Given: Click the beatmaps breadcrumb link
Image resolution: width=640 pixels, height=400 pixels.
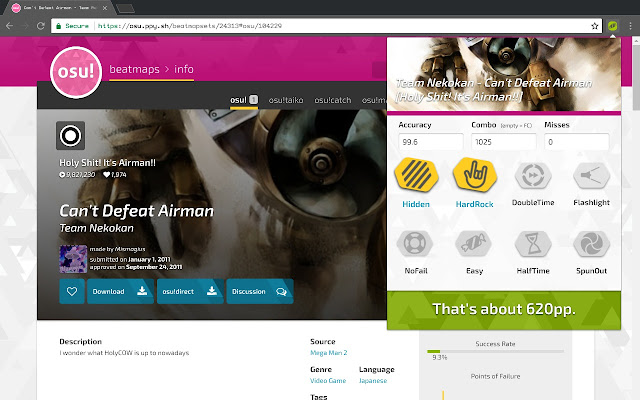Looking at the screenshot, I should point(134,69).
